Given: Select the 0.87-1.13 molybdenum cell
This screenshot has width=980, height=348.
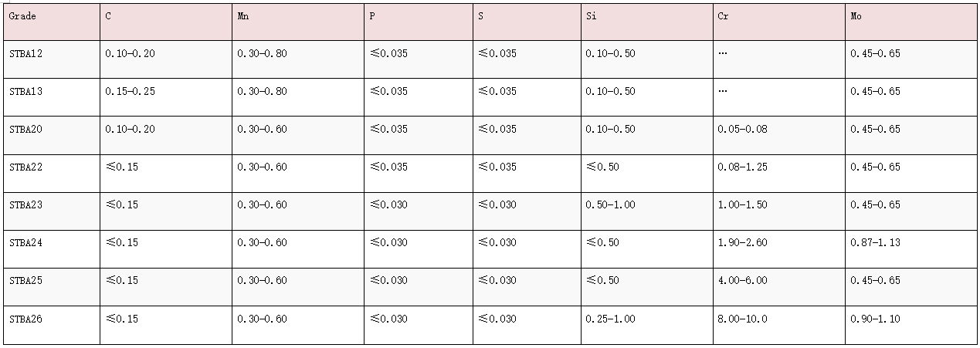Looking at the screenshot, I should (x=875, y=243).
